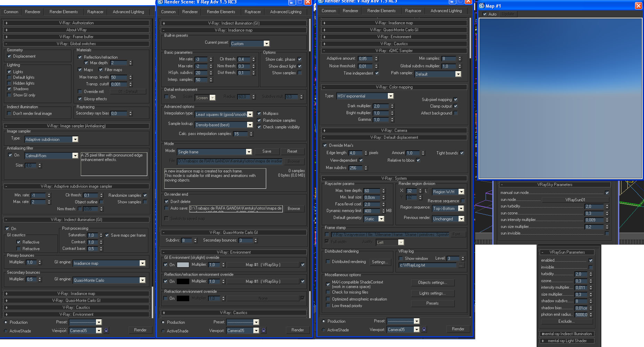
Task: Click the viewport lock icon in leftmost render panel
Action: pyautogui.click(x=106, y=330)
